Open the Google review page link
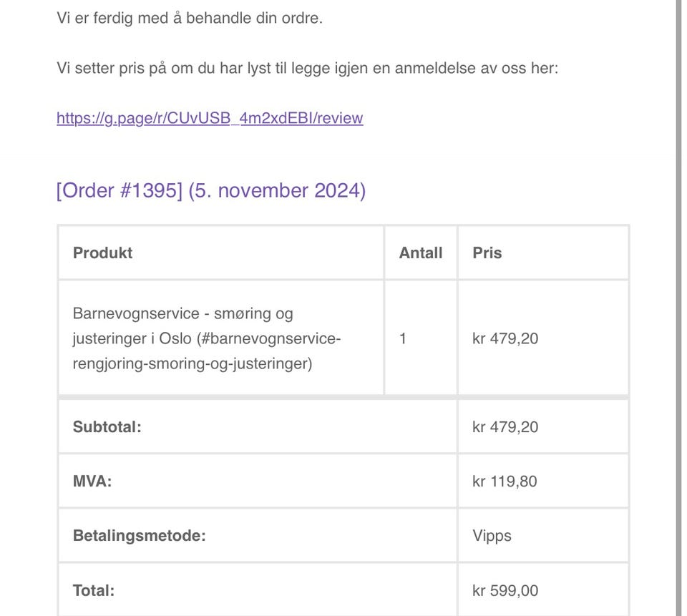 (x=210, y=118)
